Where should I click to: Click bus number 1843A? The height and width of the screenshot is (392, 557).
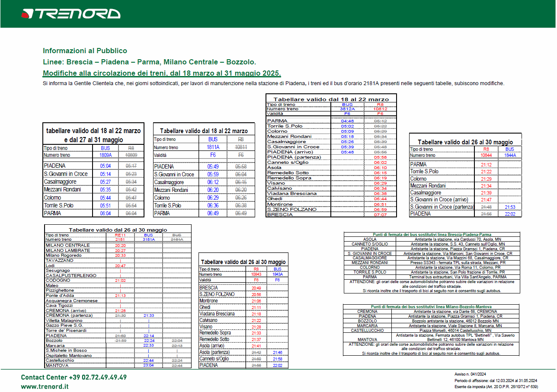tap(277, 274)
